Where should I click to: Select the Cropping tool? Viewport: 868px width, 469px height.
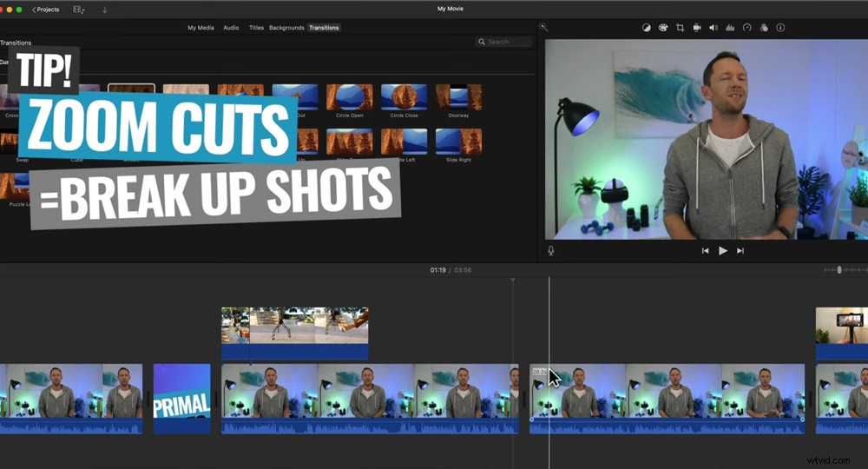point(680,28)
